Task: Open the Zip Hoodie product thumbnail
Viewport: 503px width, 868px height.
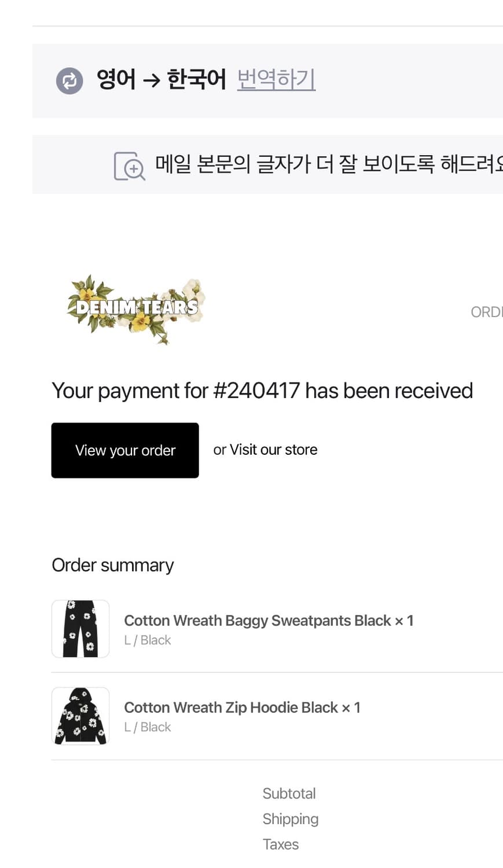Action: tap(80, 716)
